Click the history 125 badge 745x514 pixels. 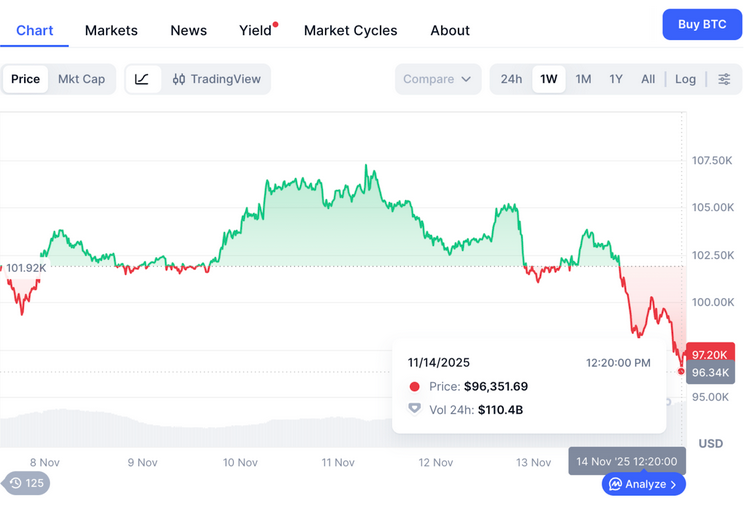27,483
